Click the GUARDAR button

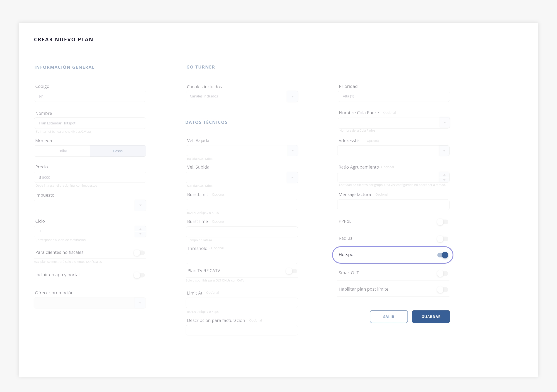431,317
